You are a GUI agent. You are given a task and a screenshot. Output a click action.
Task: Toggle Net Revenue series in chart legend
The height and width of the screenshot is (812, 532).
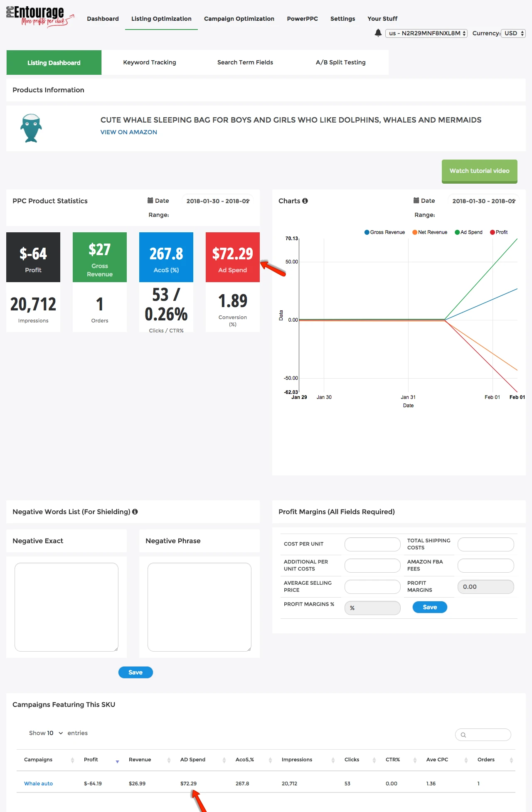click(430, 232)
